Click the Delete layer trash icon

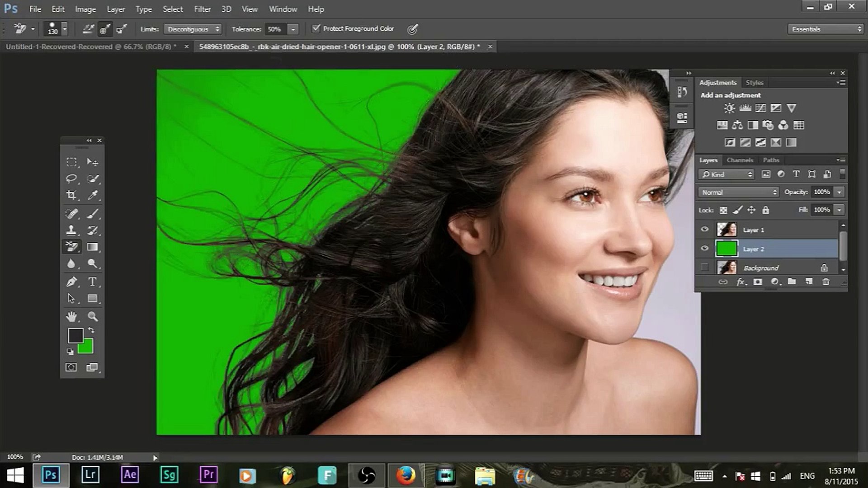[x=826, y=282]
